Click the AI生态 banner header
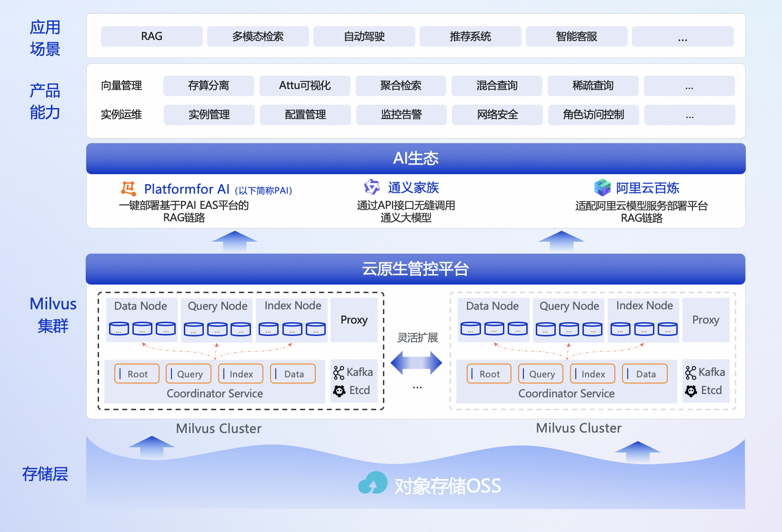This screenshot has height=532, width=782. [416, 158]
